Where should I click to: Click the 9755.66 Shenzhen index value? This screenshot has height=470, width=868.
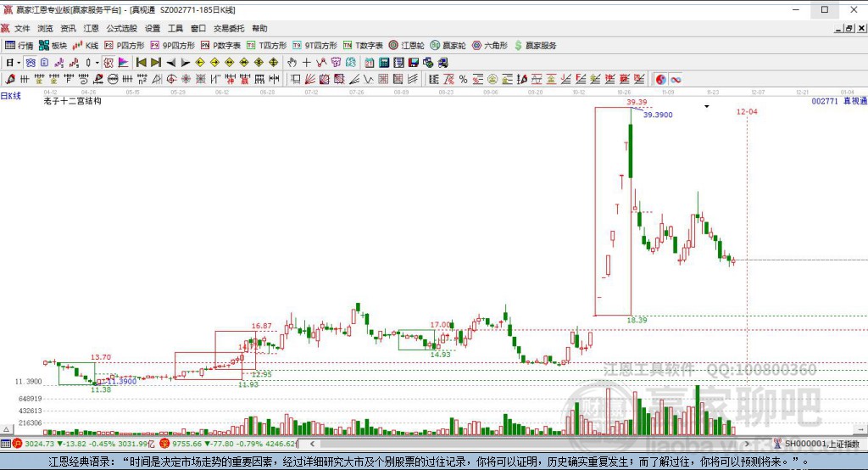(186, 444)
